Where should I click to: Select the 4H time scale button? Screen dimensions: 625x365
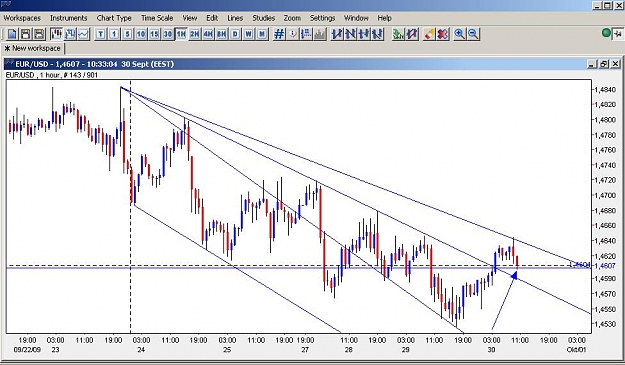pos(208,34)
